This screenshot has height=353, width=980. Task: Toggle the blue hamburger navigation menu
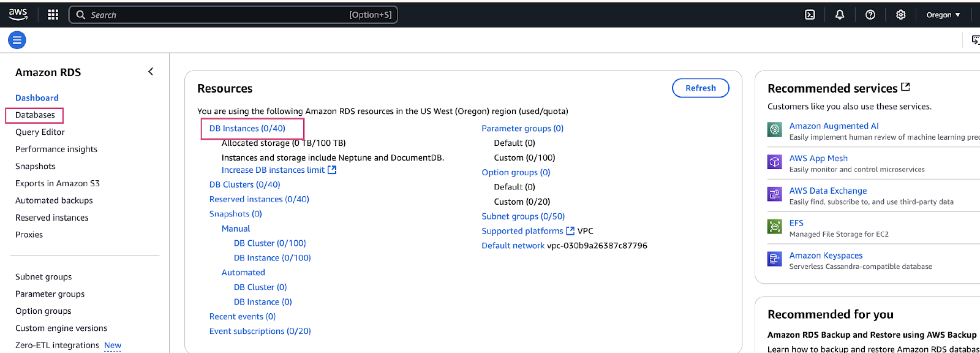[x=17, y=40]
